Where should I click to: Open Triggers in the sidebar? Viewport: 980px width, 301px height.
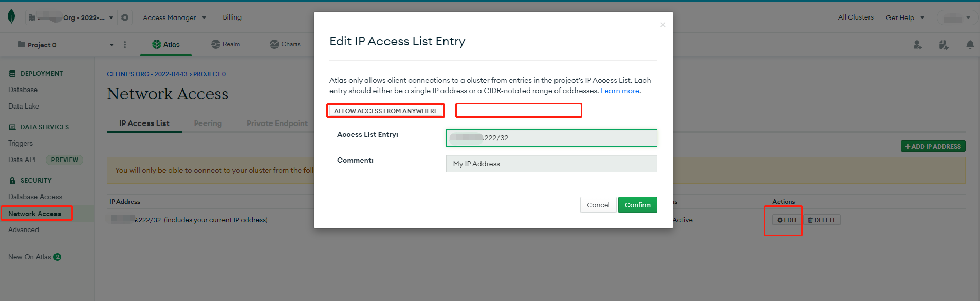click(21, 143)
